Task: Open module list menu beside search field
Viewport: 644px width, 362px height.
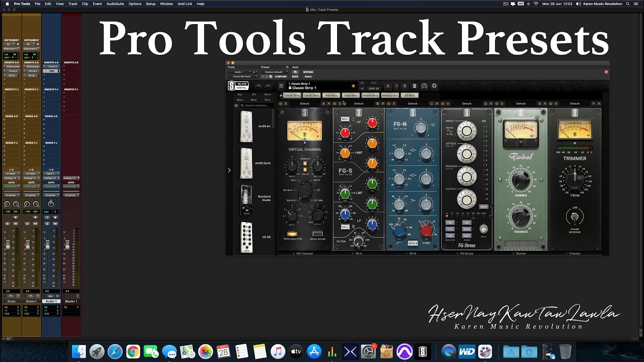Action: [236, 106]
